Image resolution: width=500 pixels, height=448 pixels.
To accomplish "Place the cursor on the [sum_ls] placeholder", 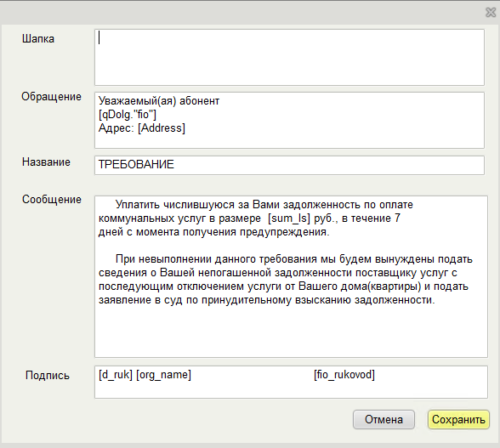I will pos(289,218).
